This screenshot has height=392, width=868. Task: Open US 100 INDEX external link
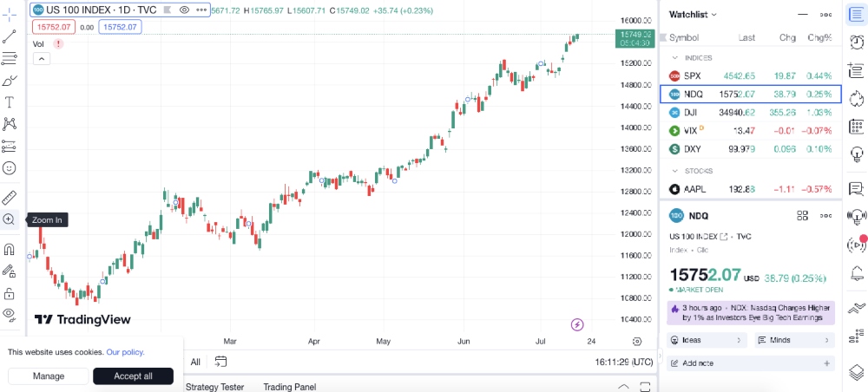coord(723,237)
